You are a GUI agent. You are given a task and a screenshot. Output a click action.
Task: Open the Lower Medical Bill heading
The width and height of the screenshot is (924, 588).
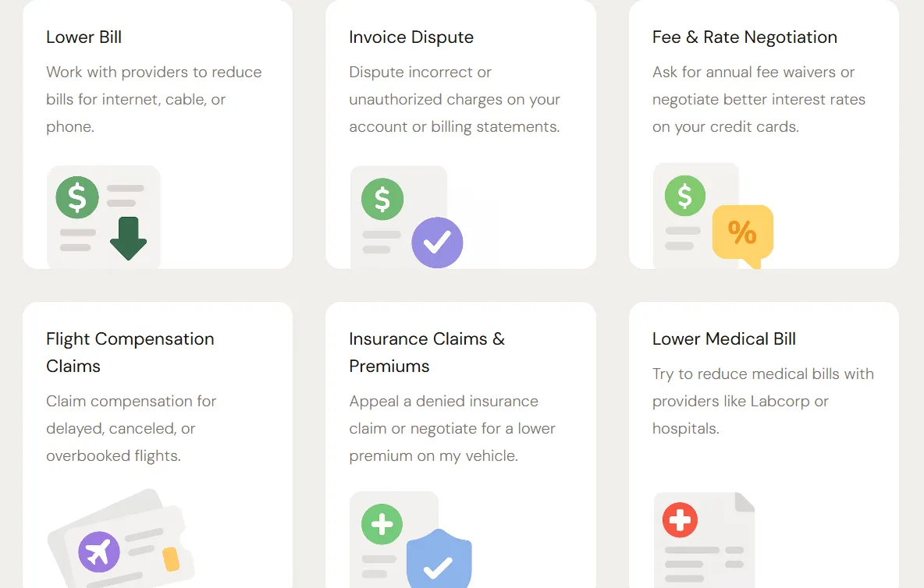(x=724, y=339)
